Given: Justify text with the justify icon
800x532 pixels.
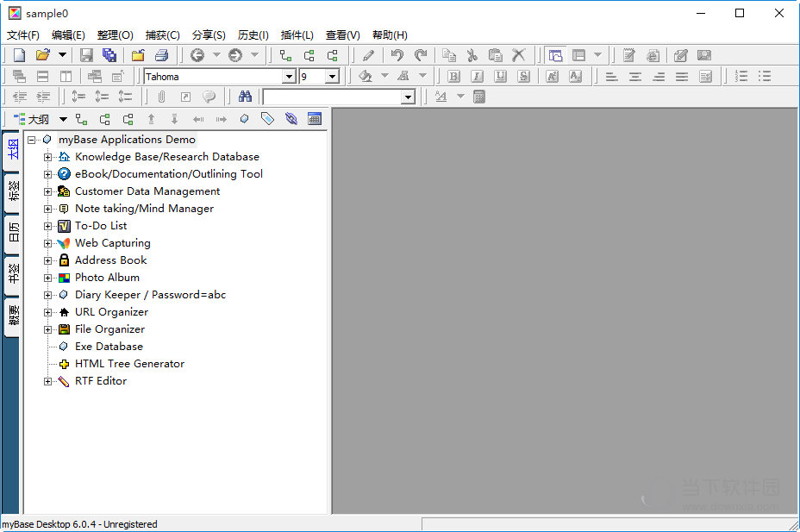Looking at the screenshot, I should click(x=682, y=77).
